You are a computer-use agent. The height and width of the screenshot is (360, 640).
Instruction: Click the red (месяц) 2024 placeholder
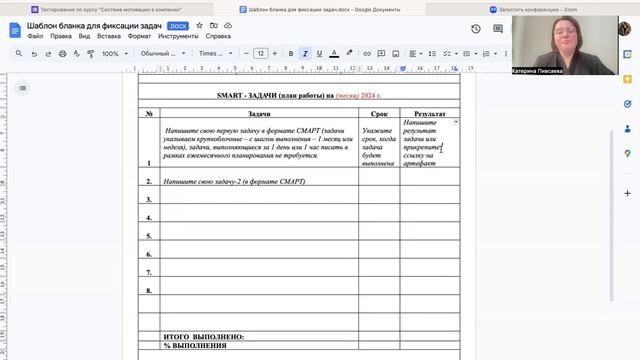(358, 96)
